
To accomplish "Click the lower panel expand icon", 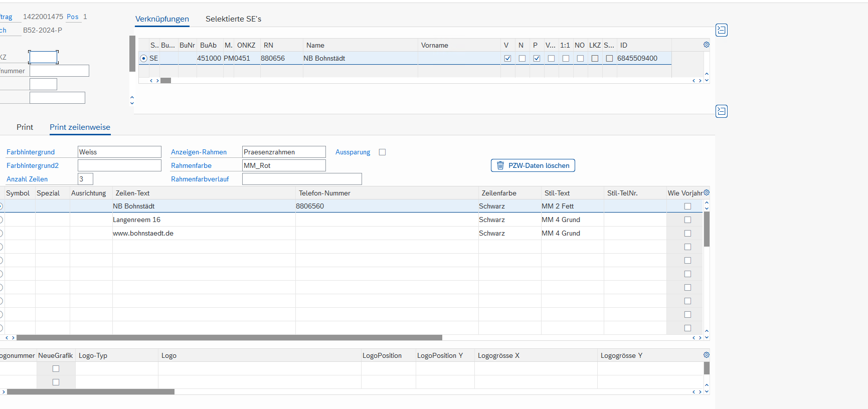I will point(722,111).
